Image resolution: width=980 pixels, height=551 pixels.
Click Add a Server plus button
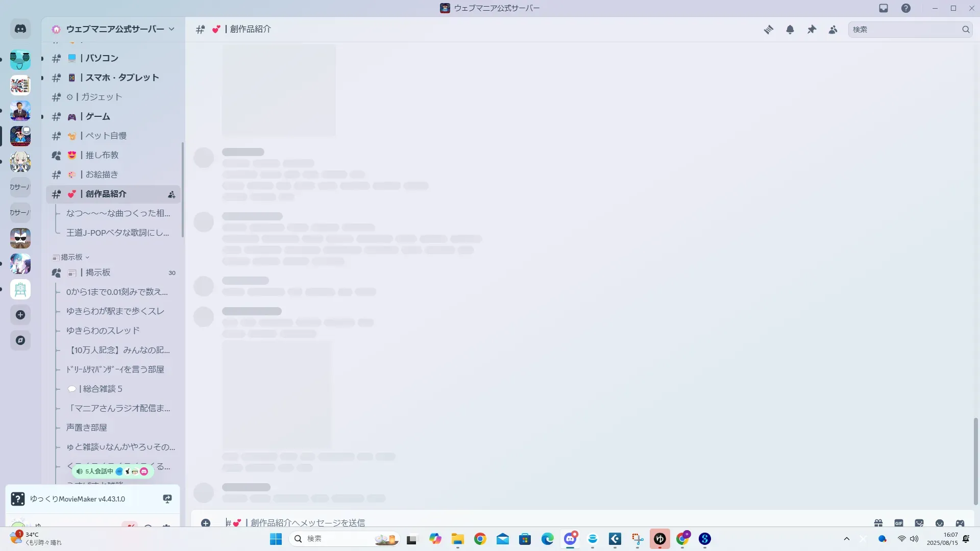[20, 315]
